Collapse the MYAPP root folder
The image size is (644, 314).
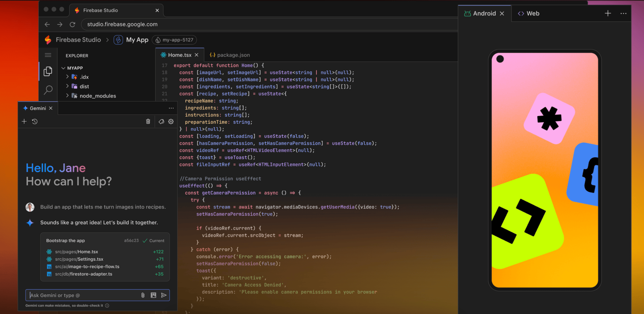click(x=63, y=68)
